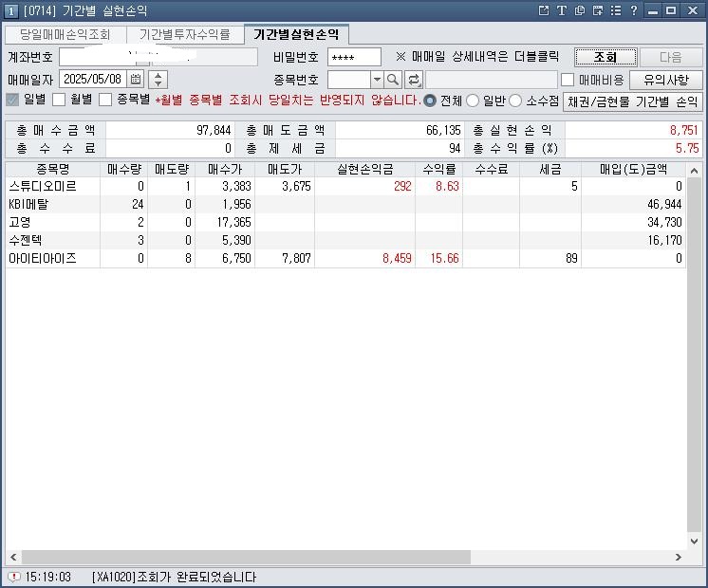Check the 월별 checkbox

[59, 100]
